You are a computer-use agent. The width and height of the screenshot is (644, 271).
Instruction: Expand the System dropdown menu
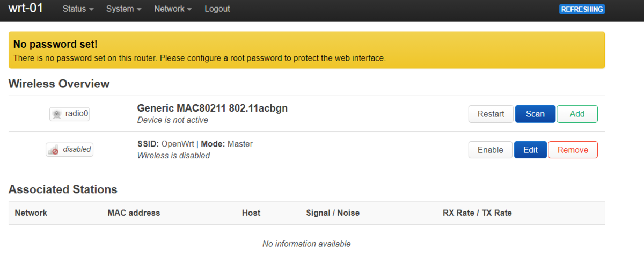[x=123, y=9]
